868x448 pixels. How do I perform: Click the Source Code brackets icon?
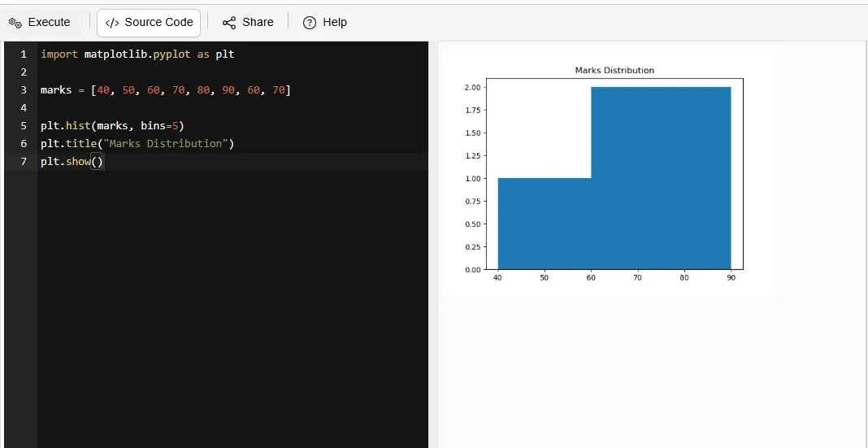pos(112,23)
